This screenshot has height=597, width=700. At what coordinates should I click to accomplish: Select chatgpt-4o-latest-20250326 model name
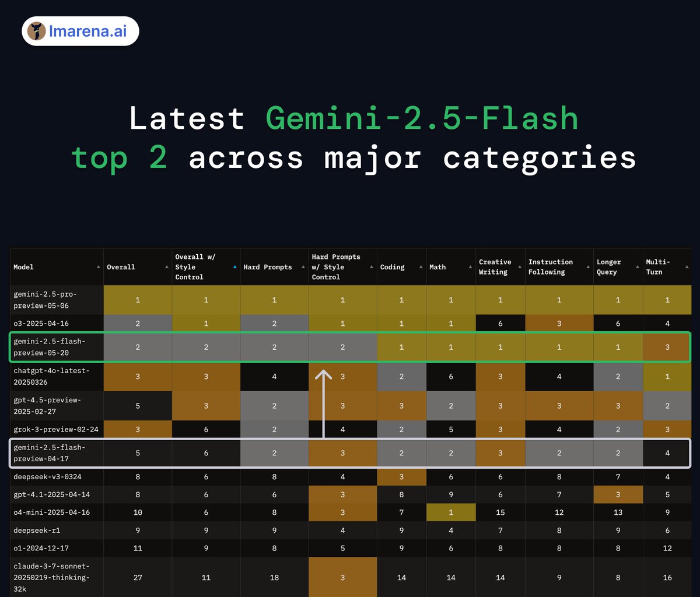(x=51, y=376)
